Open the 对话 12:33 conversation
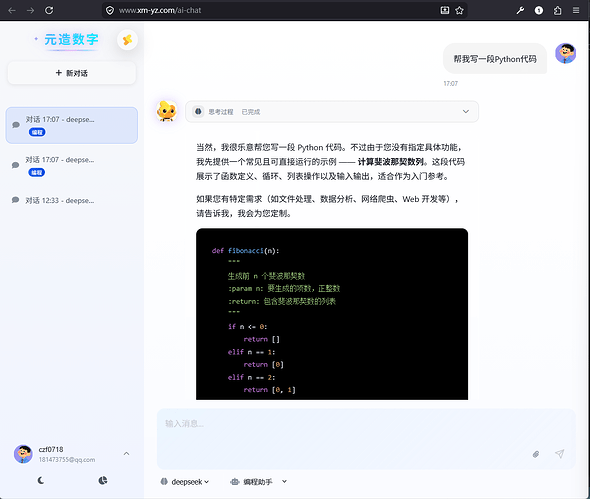The width and height of the screenshot is (590, 499). click(71, 200)
